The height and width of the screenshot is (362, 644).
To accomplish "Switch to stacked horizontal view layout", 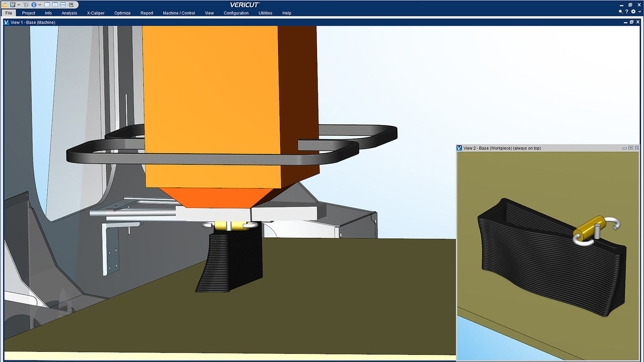I will [63, 5].
